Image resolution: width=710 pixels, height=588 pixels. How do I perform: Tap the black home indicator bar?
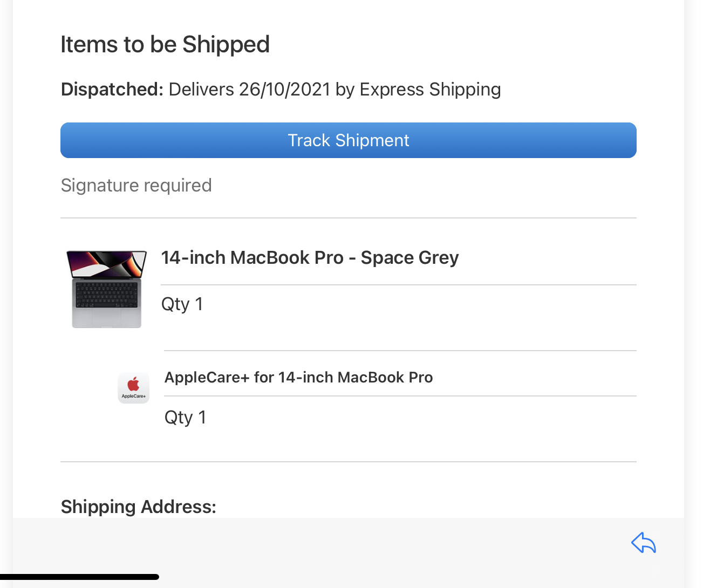coord(80,577)
